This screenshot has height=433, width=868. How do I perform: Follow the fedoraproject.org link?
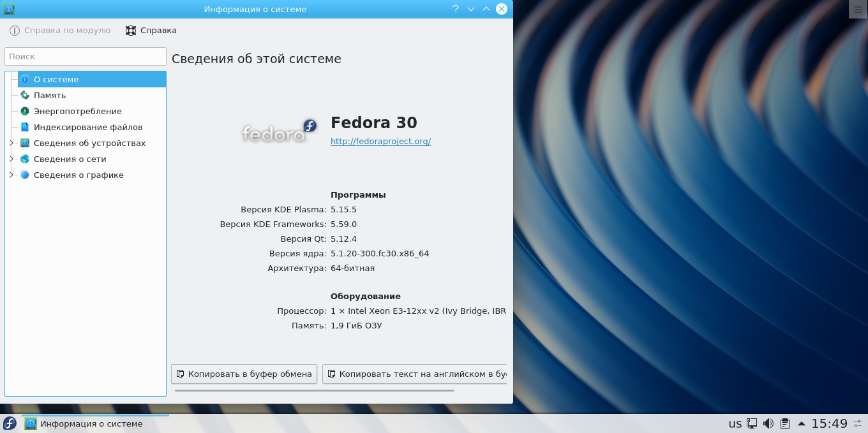pyautogui.click(x=380, y=141)
